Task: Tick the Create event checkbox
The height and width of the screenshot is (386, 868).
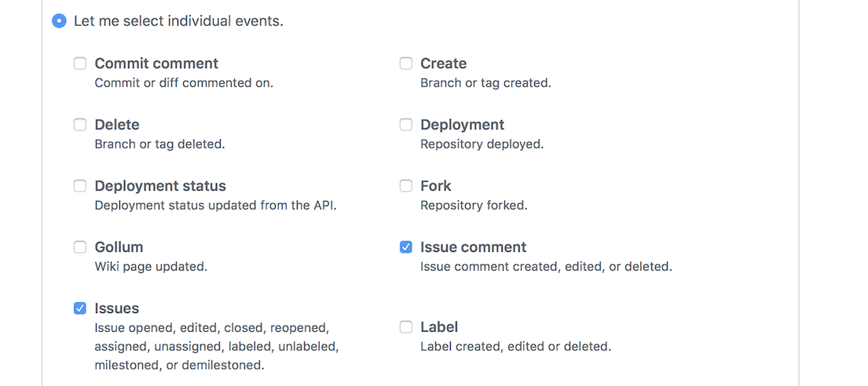Action: (x=406, y=64)
